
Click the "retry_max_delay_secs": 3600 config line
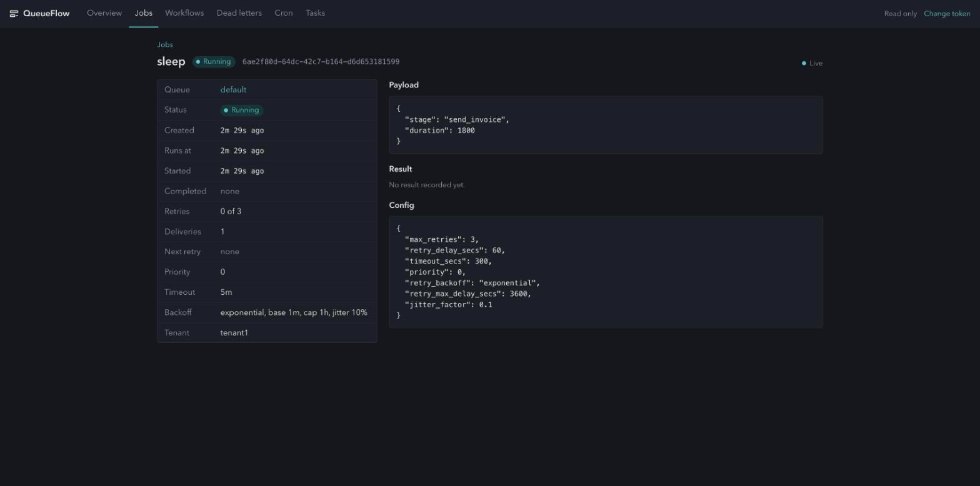click(468, 294)
